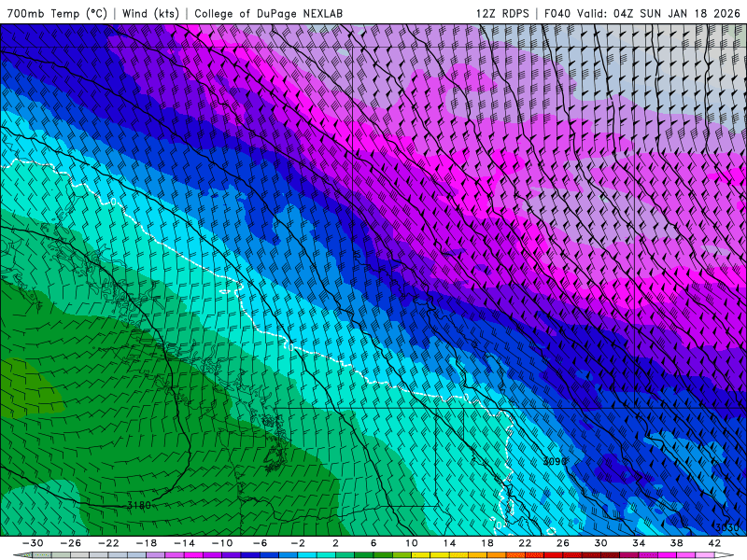Click the 14 colorbar label
Screen dimensions: 747x560
coord(449,543)
